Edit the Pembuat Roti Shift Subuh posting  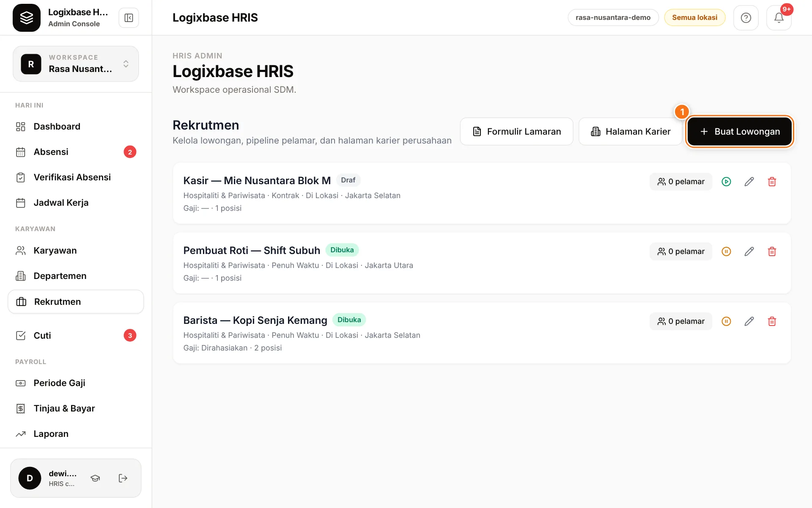pos(749,251)
